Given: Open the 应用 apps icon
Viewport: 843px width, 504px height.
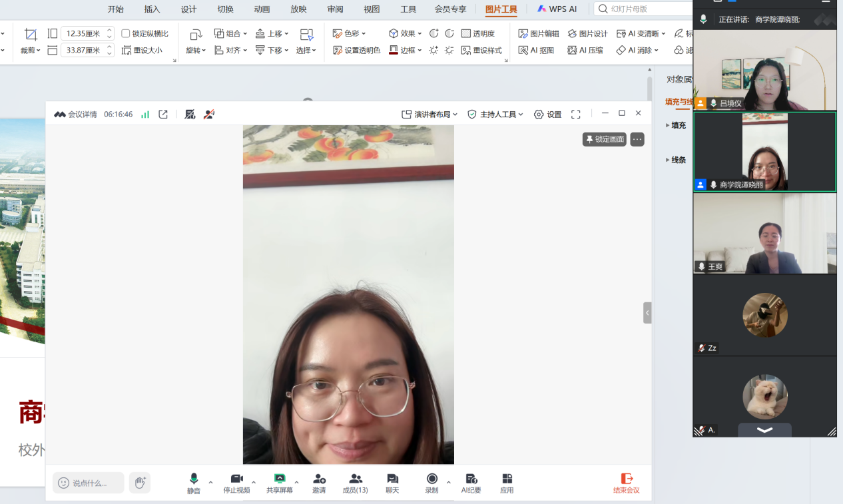Looking at the screenshot, I should 507,482.
